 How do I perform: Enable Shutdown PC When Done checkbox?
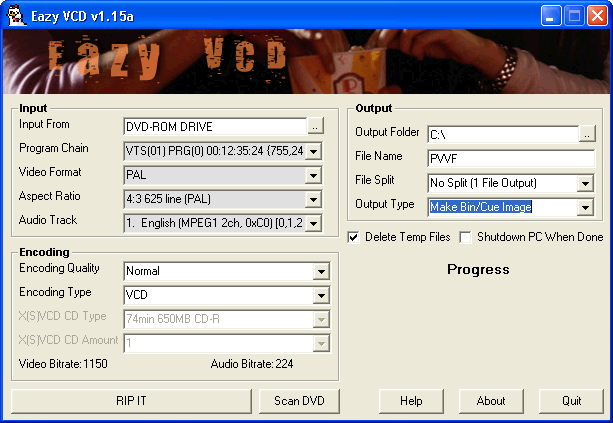click(465, 237)
